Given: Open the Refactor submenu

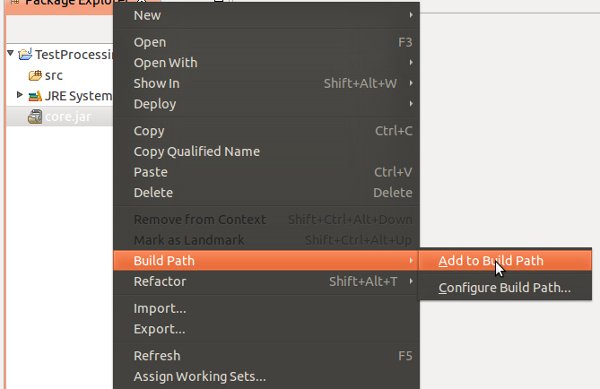Looking at the screenshot, I should pos(266,281).
